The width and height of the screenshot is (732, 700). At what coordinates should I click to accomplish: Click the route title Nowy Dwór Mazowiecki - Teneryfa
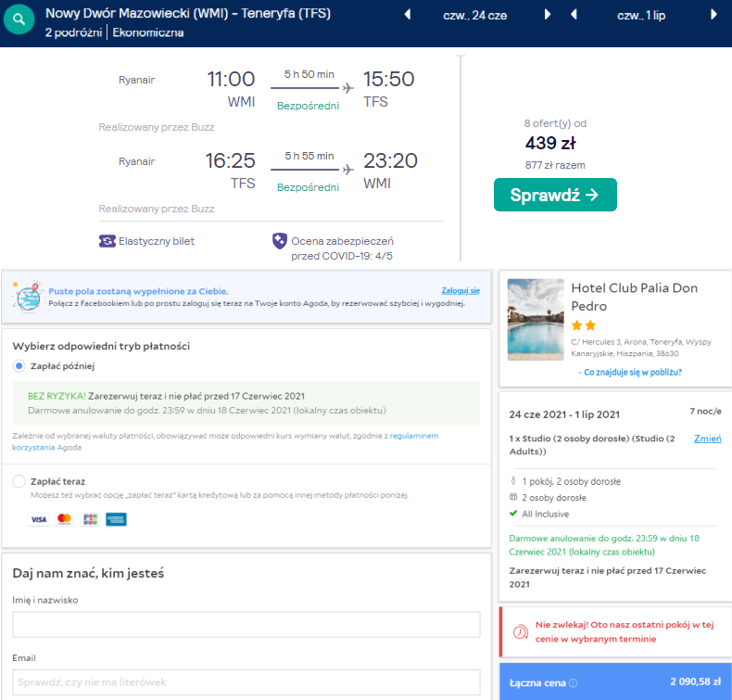[x=188, y=13]
